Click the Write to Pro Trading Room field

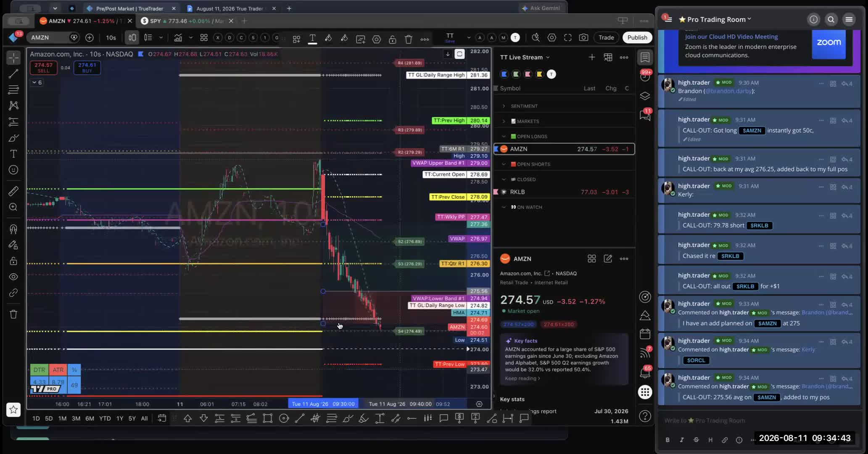click(x=760, y=420)
